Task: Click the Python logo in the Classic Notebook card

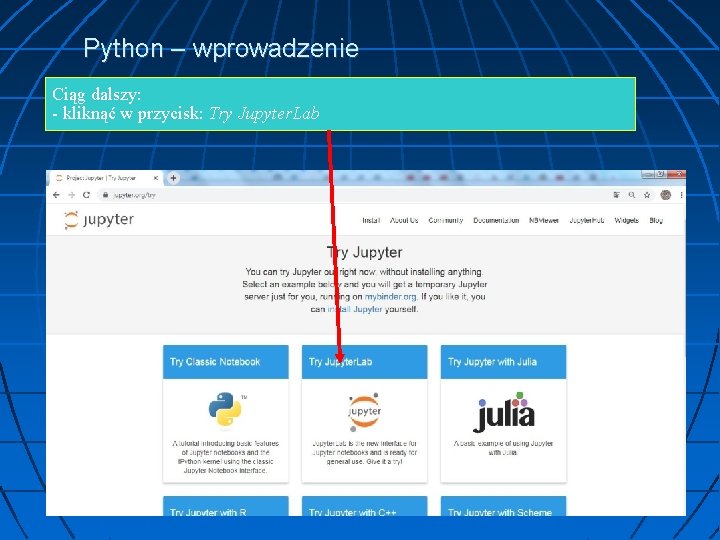Action: (x=226, y=409)
